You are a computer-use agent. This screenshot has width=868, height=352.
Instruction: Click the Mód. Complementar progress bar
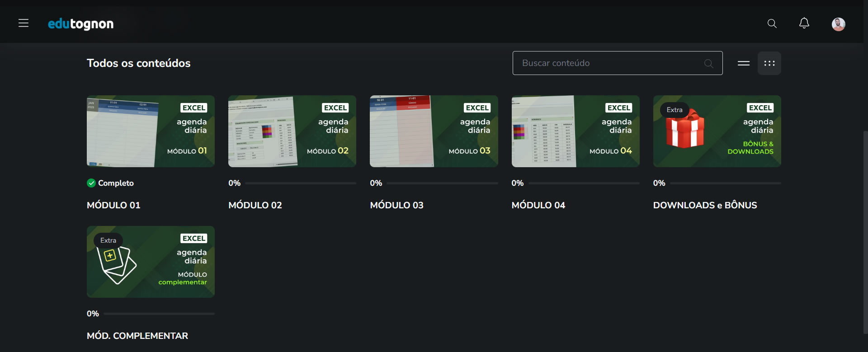click(x=159, y=314)
